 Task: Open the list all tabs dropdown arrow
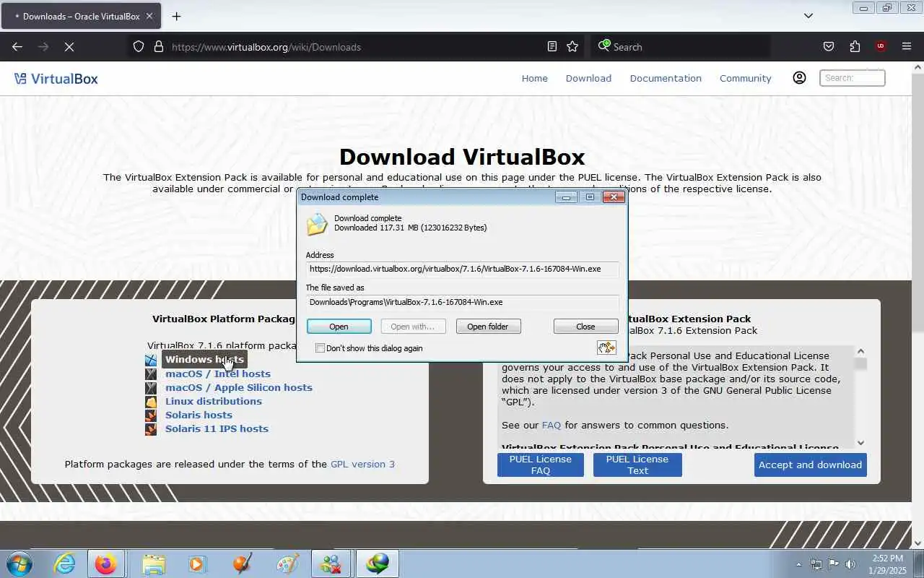click(x=808, y=16)
